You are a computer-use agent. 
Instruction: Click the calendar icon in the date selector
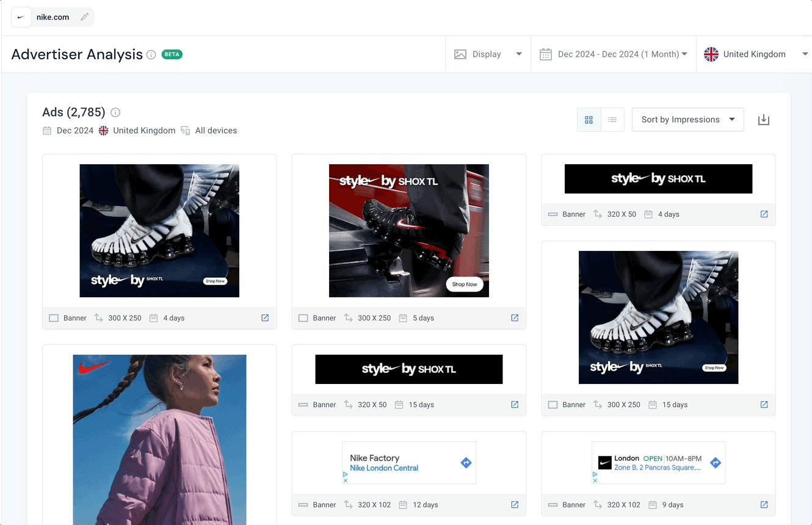click(545, 54)
